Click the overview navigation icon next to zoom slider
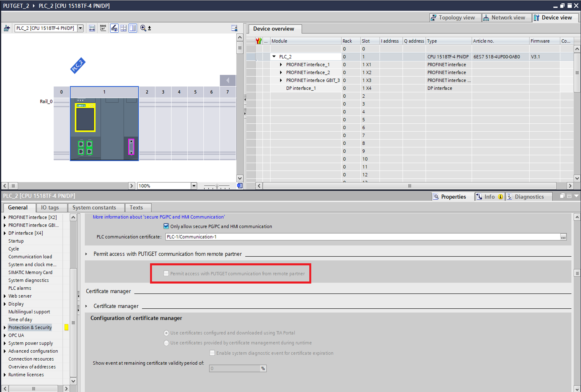This screenshot has height=392, width=581. click(x=240, y=186)
